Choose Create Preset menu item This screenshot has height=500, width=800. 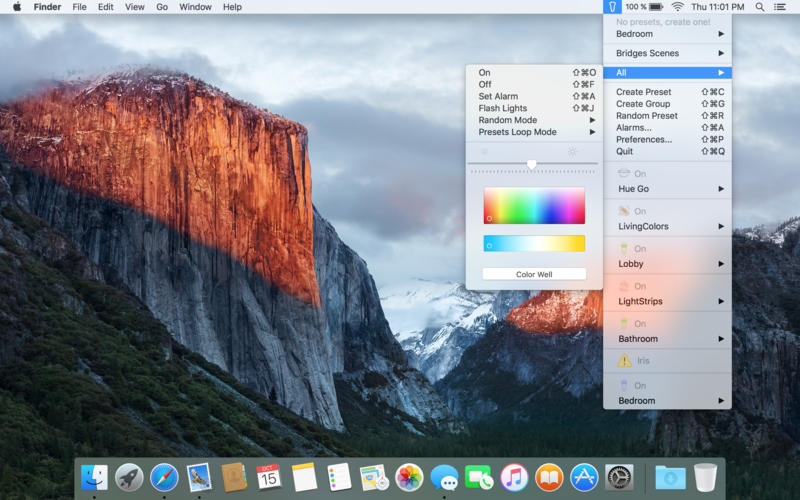[644, 92]
